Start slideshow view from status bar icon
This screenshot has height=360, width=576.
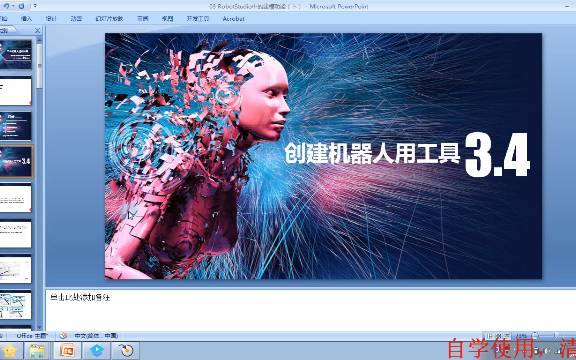coord(507,336)
